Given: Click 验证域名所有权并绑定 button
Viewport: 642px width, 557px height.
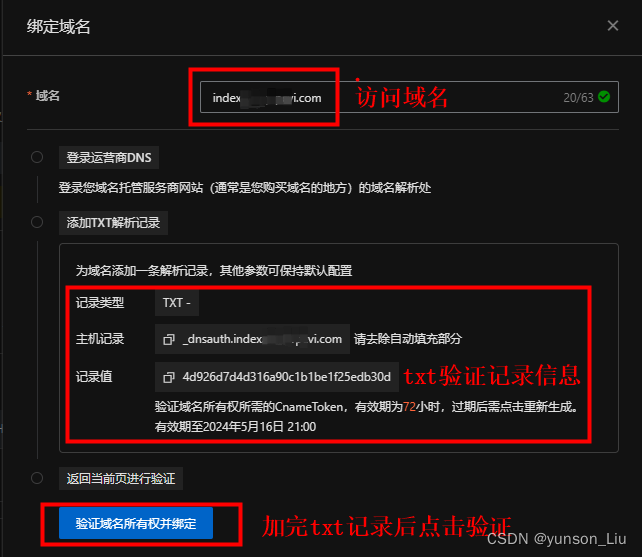Looking at the screenshot, I should click(136, 523).
